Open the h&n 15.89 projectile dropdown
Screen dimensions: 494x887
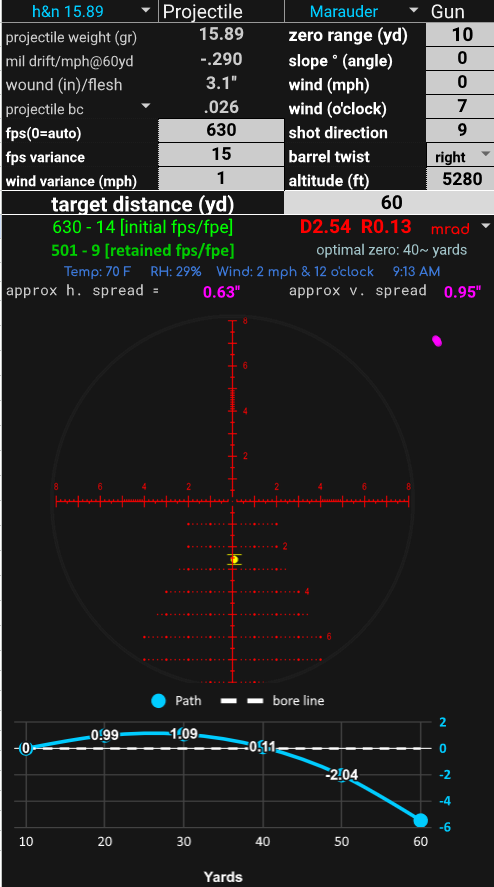tap(79, 11)
